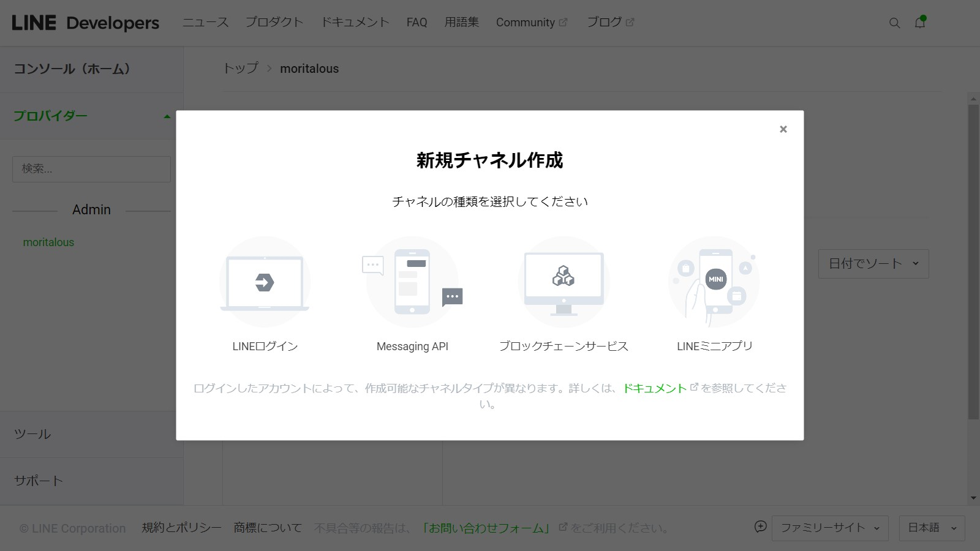Image resolution: width=980 pixels, height=551 pixels.
Task: Open the ドキュメント link in dialog
Action: 655,388
